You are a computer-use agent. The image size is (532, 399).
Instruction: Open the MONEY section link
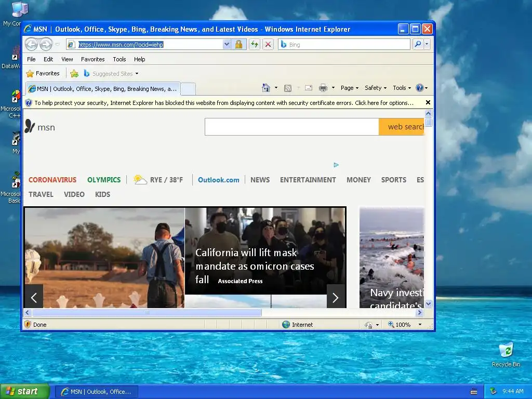[x=358, y=180]
